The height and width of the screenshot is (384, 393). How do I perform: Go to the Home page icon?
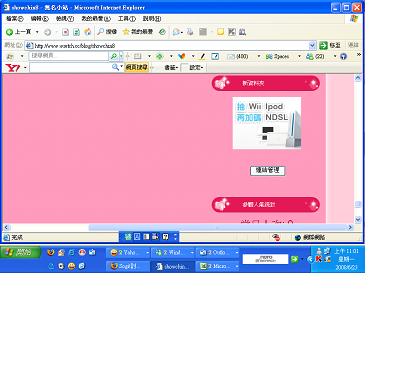pos(88,32)
